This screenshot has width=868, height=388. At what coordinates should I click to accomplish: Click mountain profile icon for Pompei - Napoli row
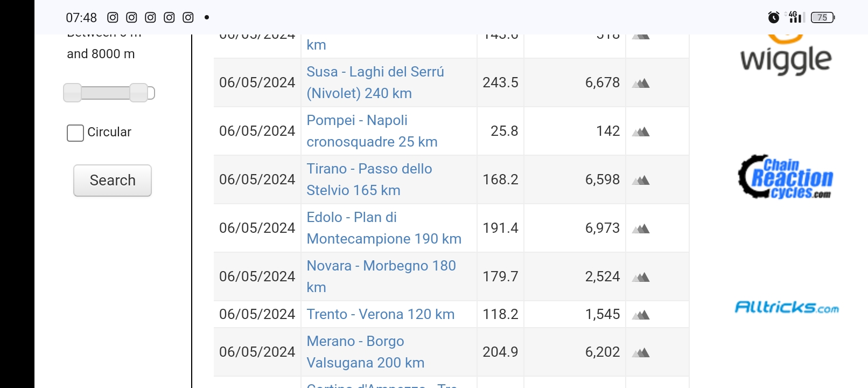pos(641,131)
